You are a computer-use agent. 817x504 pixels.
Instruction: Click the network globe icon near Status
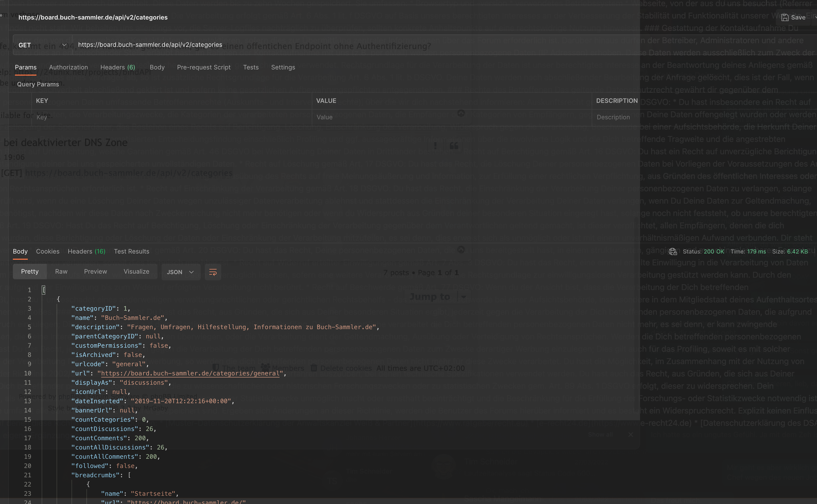pos(673,251)
